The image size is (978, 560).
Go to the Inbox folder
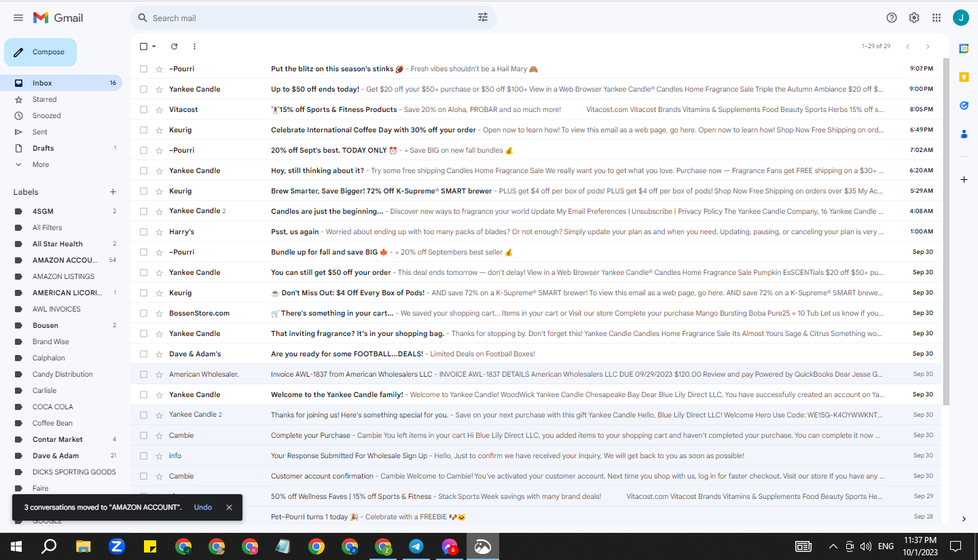61,83
